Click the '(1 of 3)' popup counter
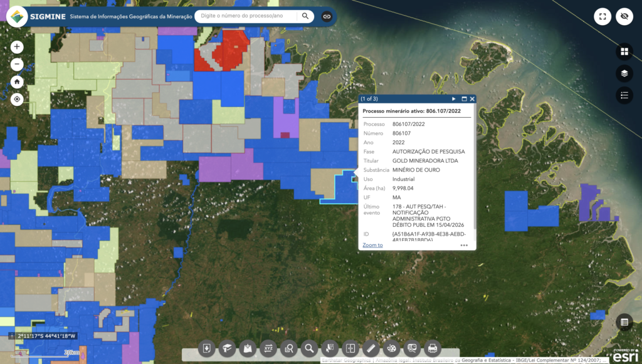This screenshot has width=642, height=364. click(369, 99)
